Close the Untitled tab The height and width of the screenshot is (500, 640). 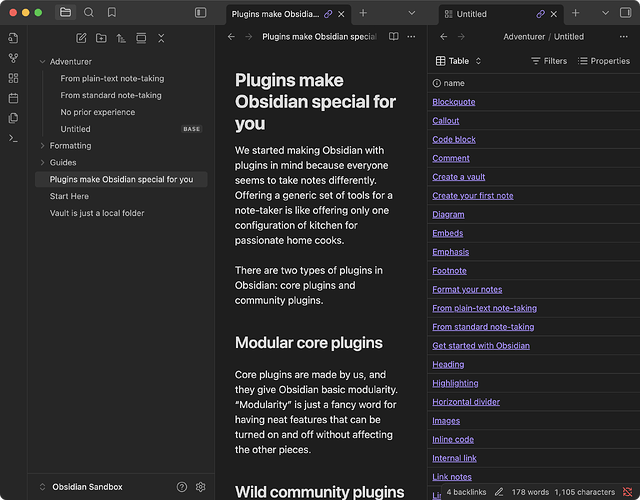554,14
